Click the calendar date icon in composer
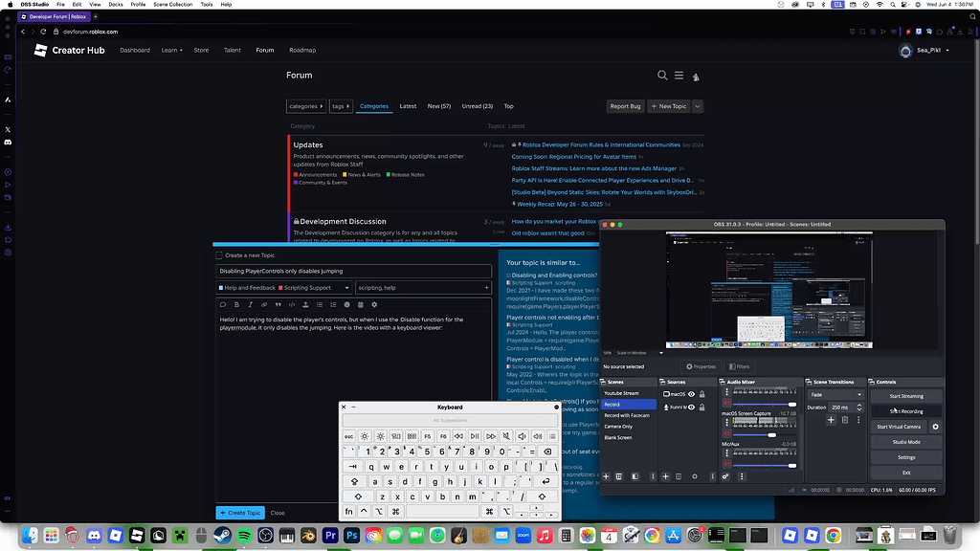 (361, 305)
